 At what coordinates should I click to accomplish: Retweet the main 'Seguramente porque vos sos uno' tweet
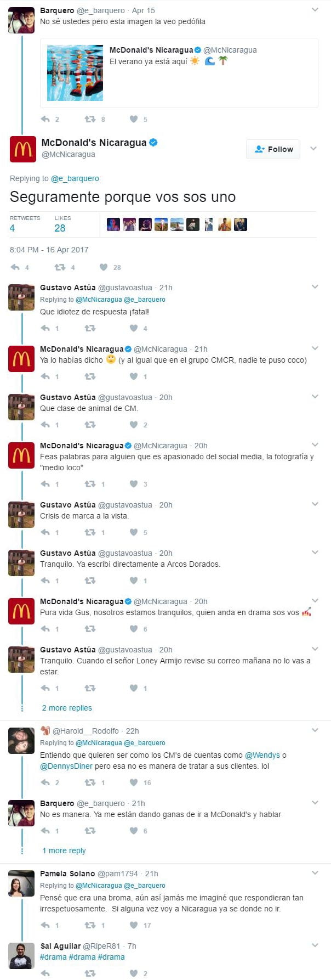60,267
